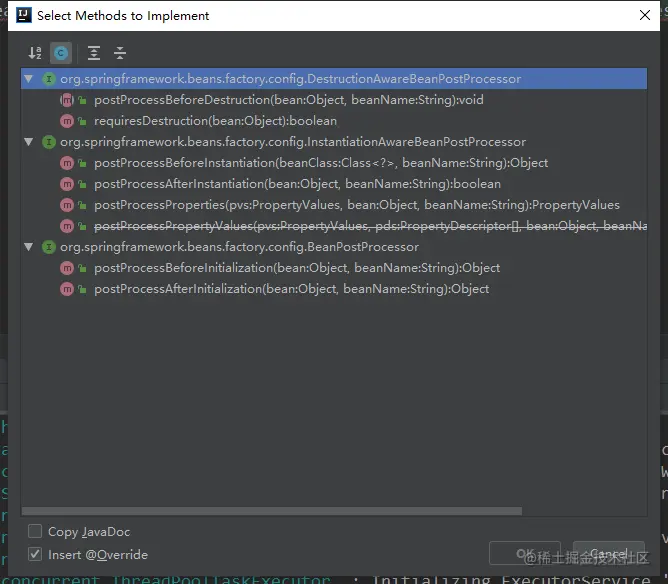This screenshot has height=584, width=668.
Task: Select org.springframework.beans.factory.config.DestructionAwareBeanPostProcessor row
Action: [334, 79]
